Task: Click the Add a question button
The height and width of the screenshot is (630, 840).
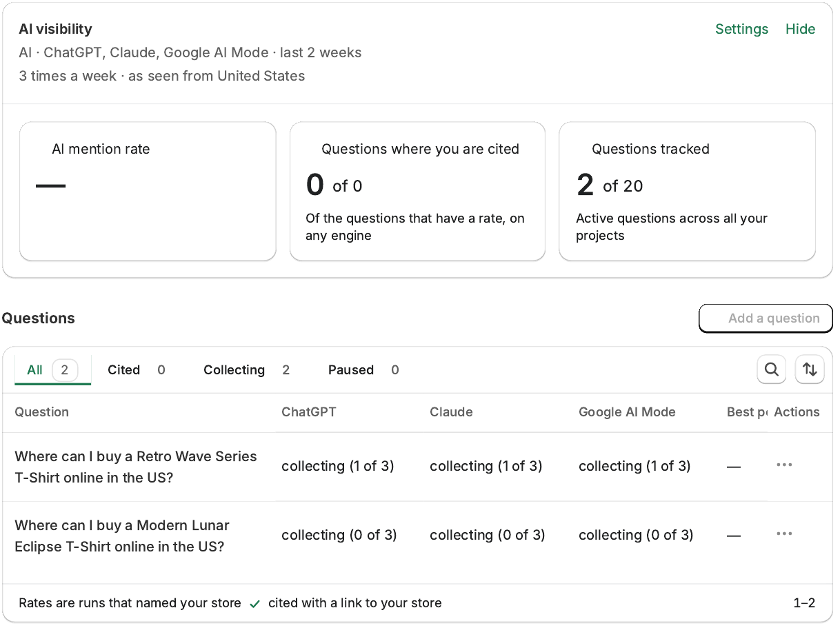Action: tap(766, 318)
